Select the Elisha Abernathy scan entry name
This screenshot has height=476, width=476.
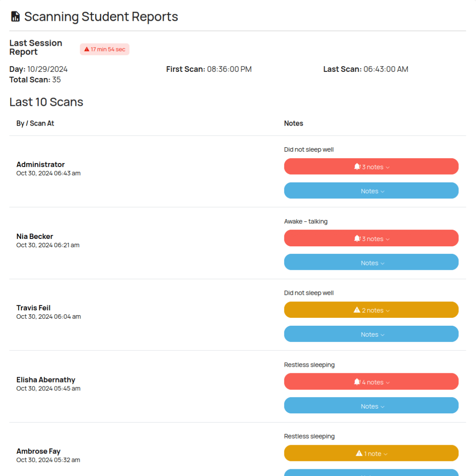(46, 380)
